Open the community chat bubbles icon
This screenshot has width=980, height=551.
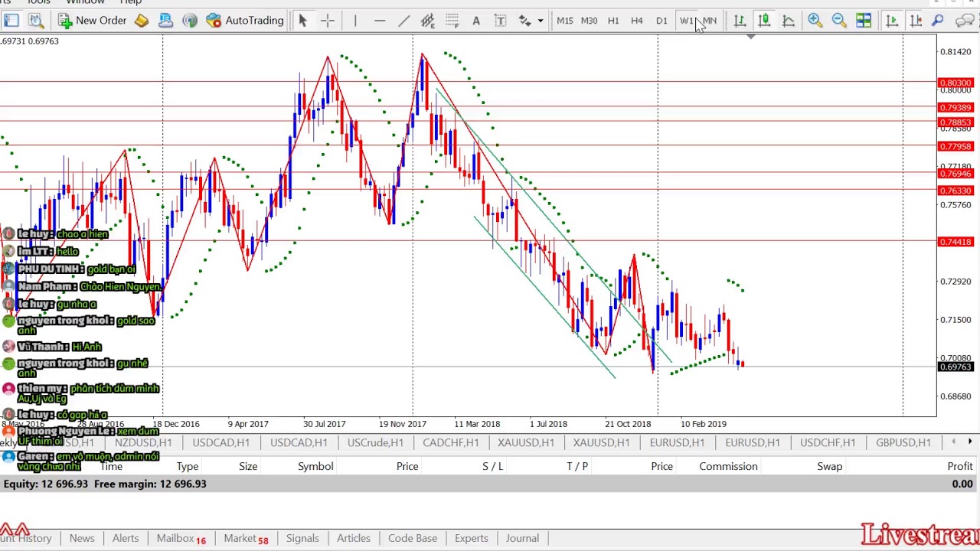coord(965,21)
